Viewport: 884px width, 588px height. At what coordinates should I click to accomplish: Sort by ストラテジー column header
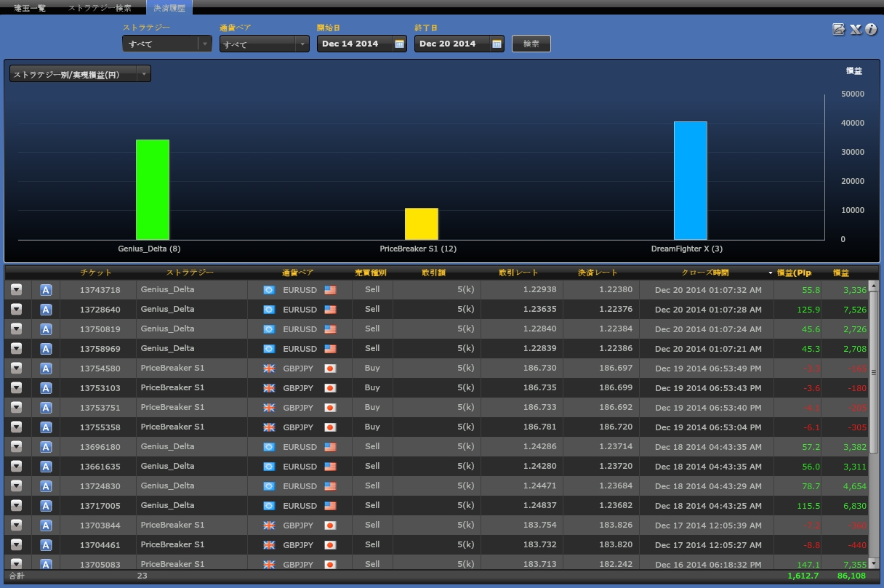pos(190,273)
